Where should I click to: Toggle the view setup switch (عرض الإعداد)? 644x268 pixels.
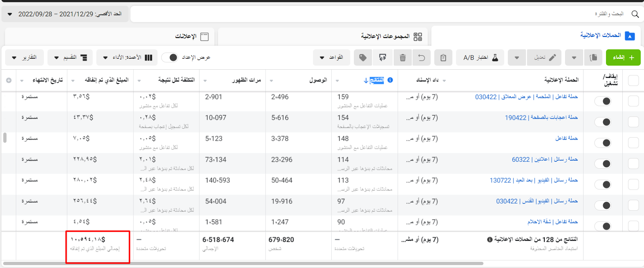click(x=170, y=58)
